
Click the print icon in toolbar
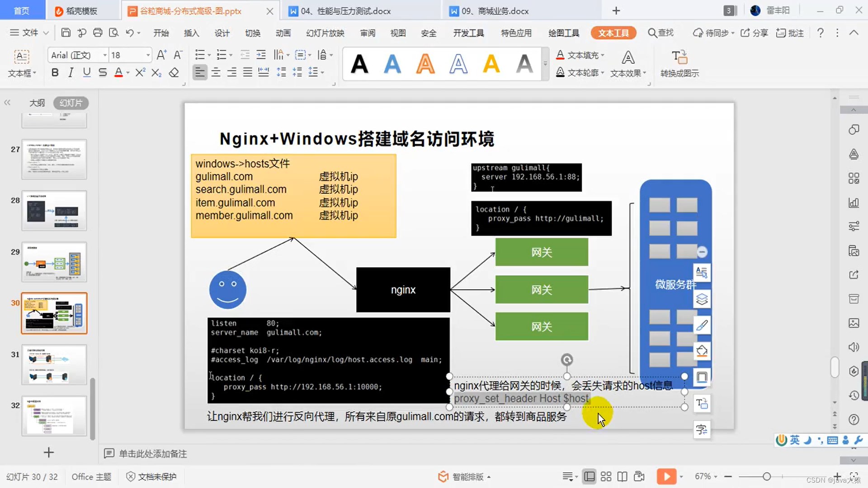pyautogui.click(x=98, y=33)
